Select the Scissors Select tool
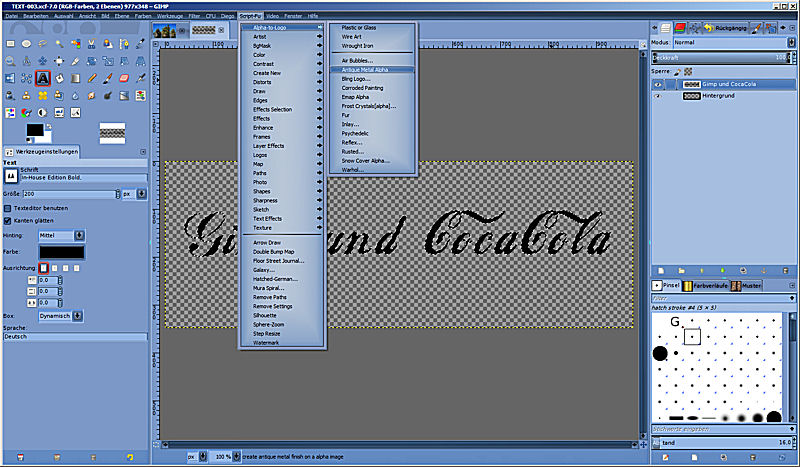Screen dimensions: 800x467 pyautogui.click(x=92, y=44)
